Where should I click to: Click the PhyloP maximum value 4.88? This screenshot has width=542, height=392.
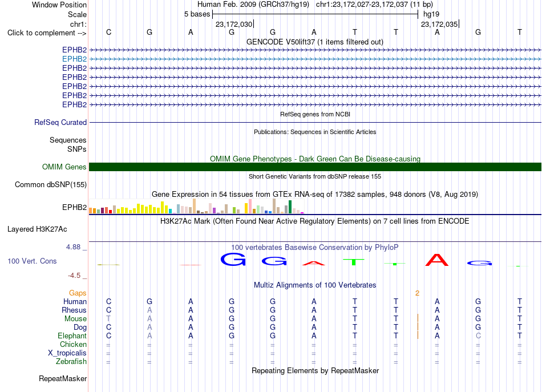click(x=73, y=247)
